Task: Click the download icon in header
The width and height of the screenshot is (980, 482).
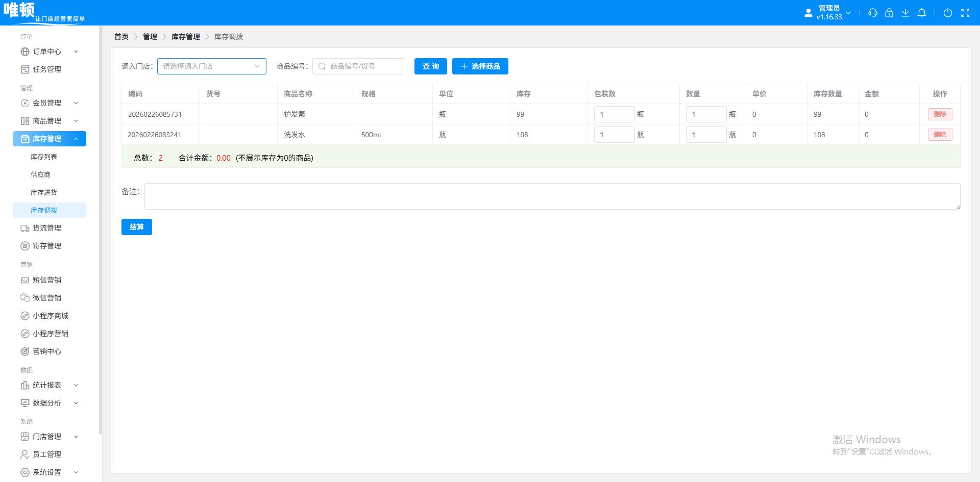Action: click(x=905, y=13)
